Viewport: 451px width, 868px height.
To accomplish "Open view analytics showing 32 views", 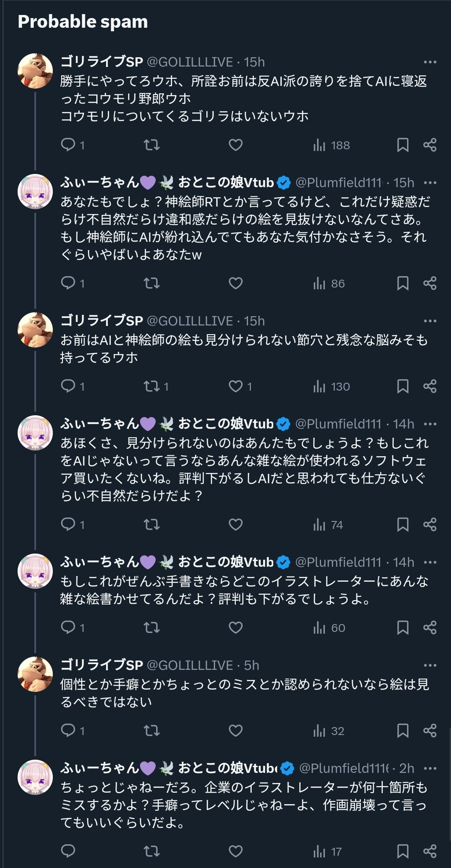I will [329, 731].
